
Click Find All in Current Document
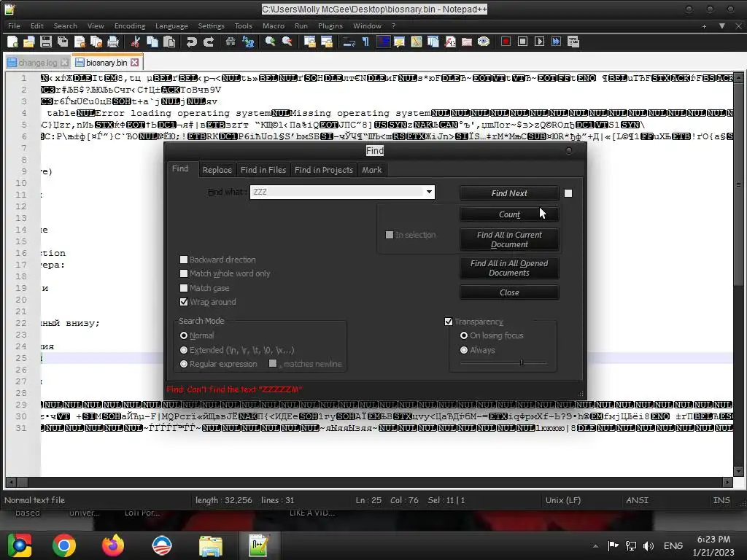[x=508, y=239]
